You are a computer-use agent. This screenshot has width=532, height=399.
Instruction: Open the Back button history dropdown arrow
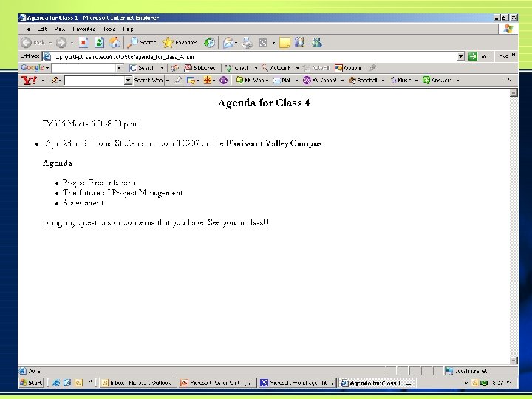coord(50,43)
